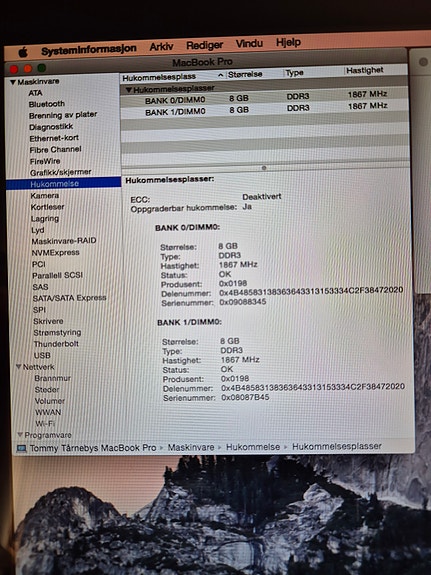Select Strømstyring in the sidebar
The height and width of the screenshot is (575, 431).
click(x=57, y=333)
